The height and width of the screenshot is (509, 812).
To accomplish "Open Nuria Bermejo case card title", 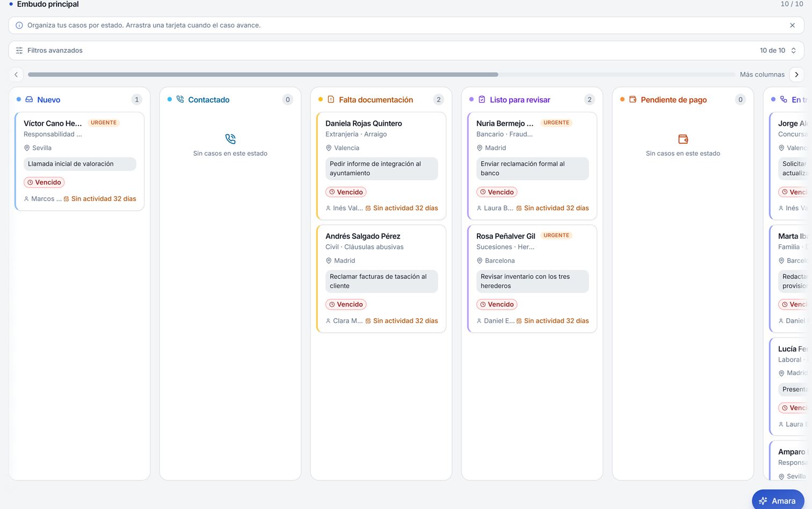I will (x=505, y=124).
